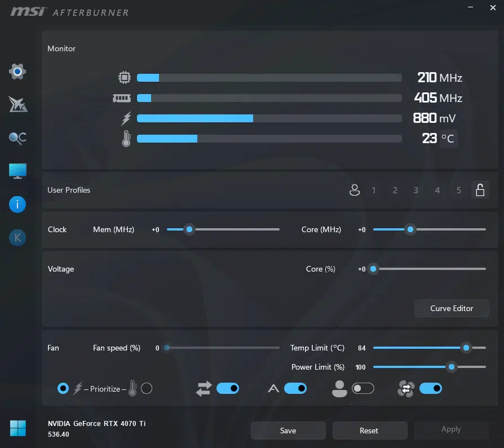Click the auto fan 'A' icon
The height and width of the screenshot is (448, 504).
tap(273, 388)
